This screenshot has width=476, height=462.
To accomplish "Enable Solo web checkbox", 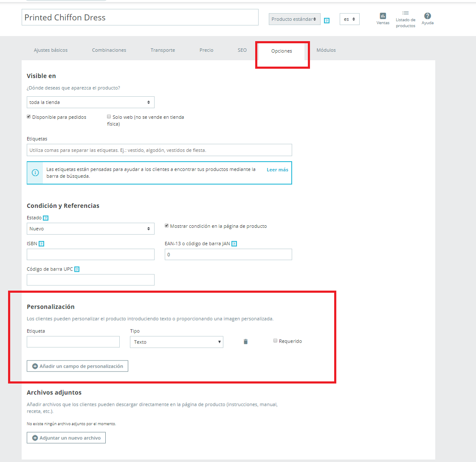I will coord(109,117).
